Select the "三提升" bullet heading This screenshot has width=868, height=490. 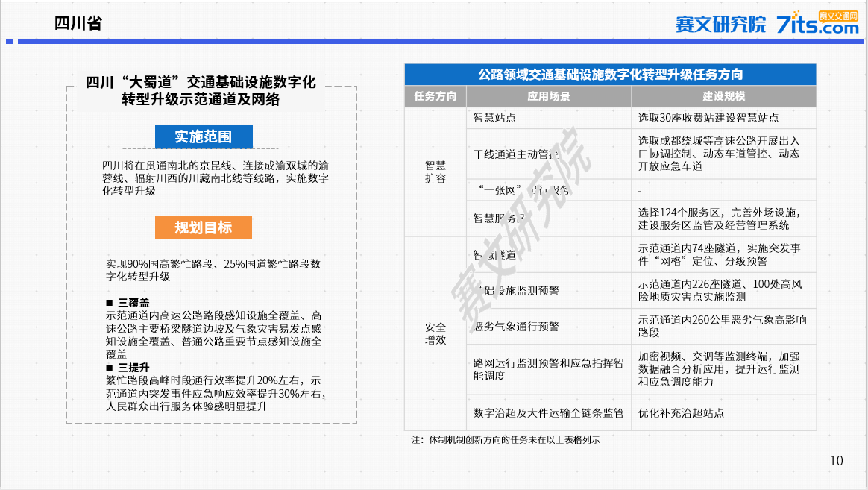[128, 368]
